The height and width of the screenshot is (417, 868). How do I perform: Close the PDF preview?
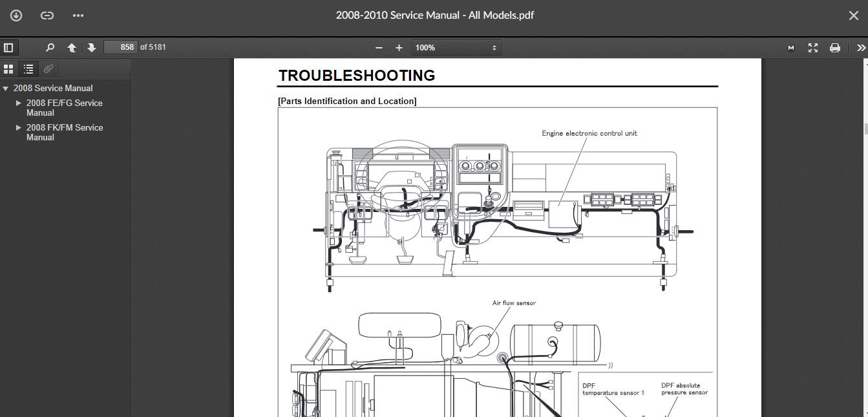coord(853,16)
